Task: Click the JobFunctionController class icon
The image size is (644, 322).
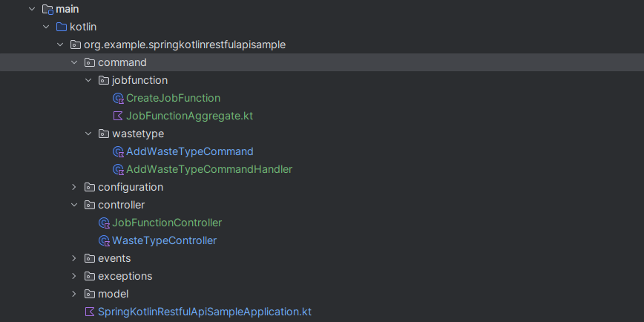Action: [105, 223]
